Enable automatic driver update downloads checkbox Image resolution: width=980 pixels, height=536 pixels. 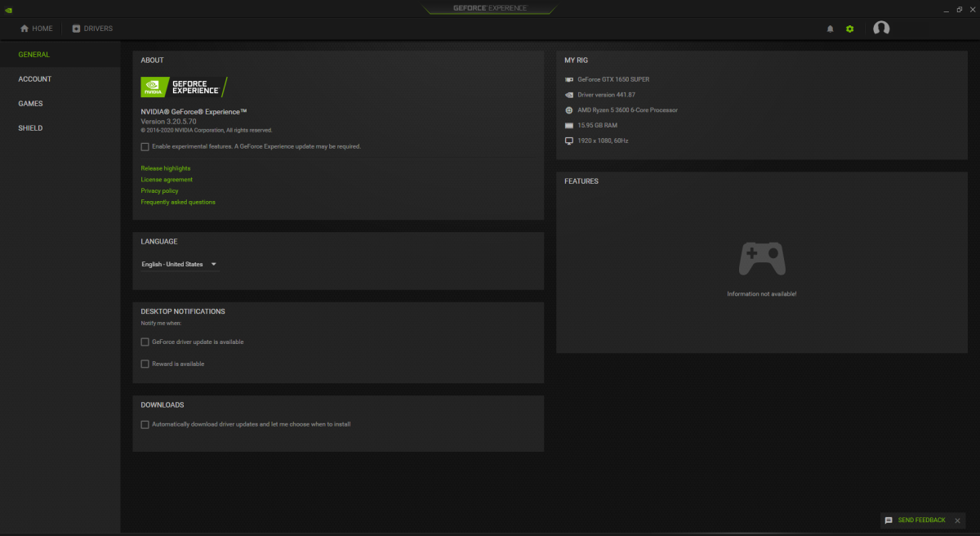pyautogui.click(x=145, y=424)
